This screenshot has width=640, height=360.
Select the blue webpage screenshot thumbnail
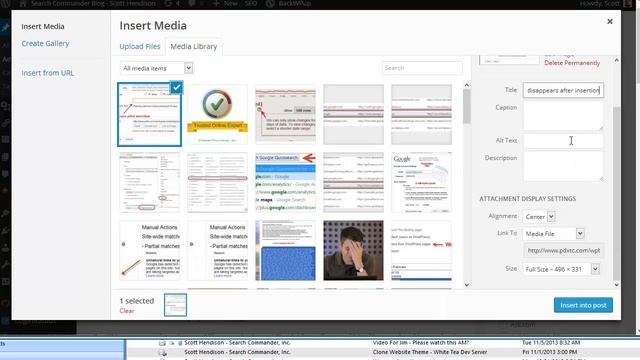(285, 250)
